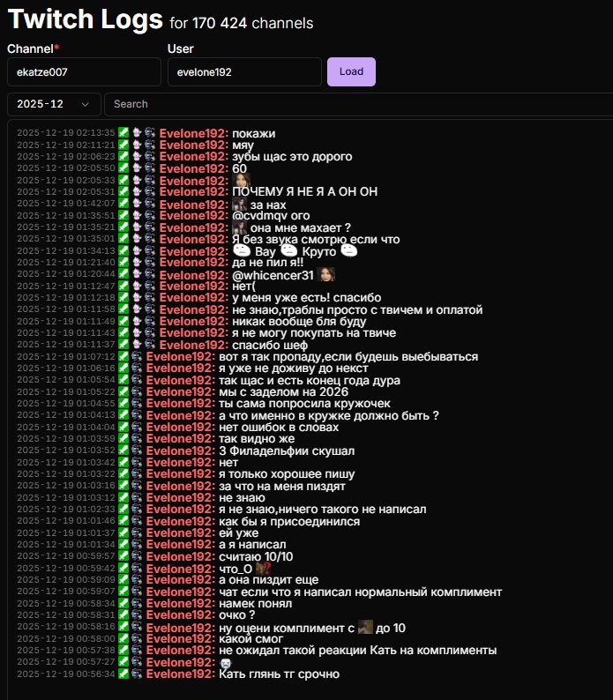This screenshot has width=613, height=700.
Task: Click the timestamp 2025-12-19 01:42:07
Action: point(66,203)
